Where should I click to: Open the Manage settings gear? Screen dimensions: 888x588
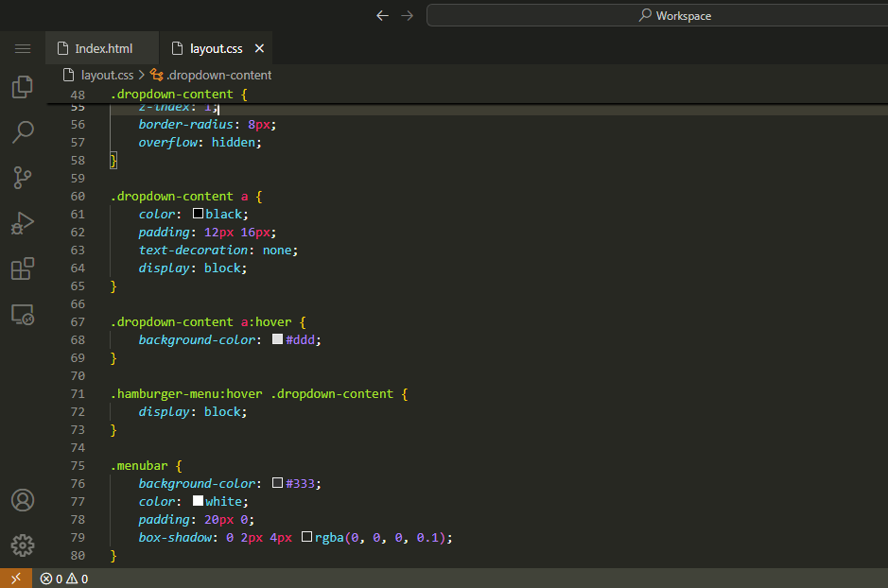point(23,545)
